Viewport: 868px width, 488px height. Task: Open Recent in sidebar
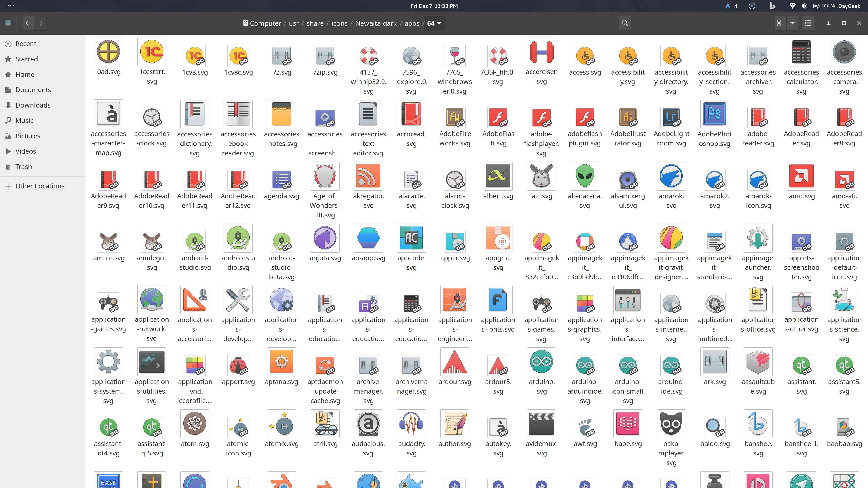pos(42,44)
